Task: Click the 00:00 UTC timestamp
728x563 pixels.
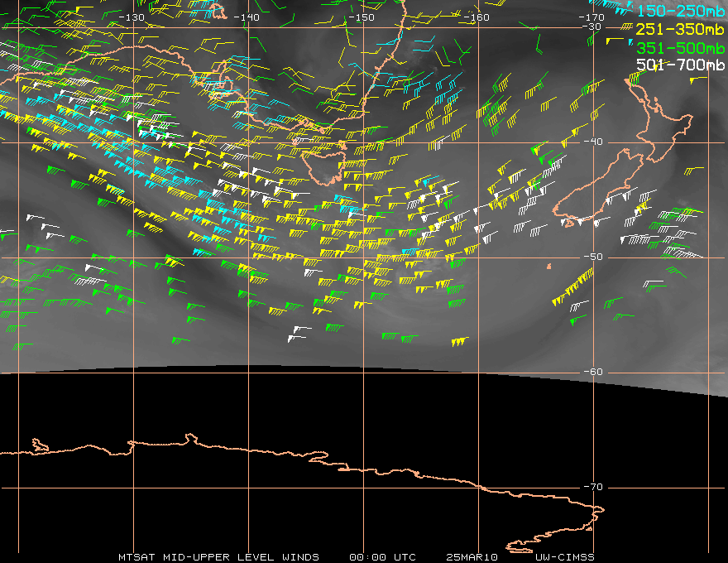Action: point(382,557)
